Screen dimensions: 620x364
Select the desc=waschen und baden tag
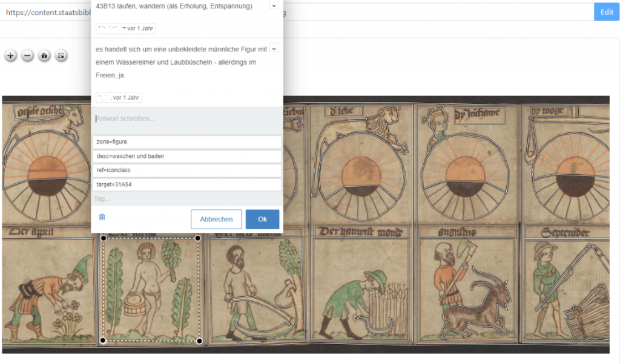coord(187,156)
